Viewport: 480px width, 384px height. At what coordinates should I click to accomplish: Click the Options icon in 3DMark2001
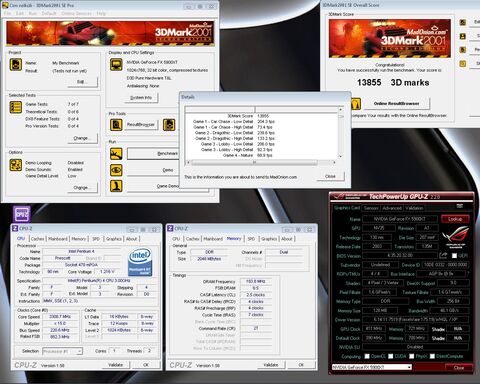[x=15, y=165]
